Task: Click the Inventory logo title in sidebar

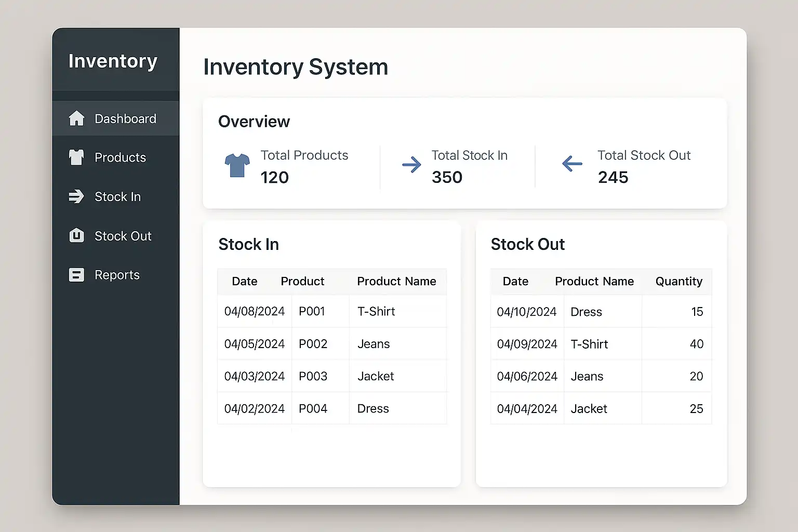Action: coord(113,61)
